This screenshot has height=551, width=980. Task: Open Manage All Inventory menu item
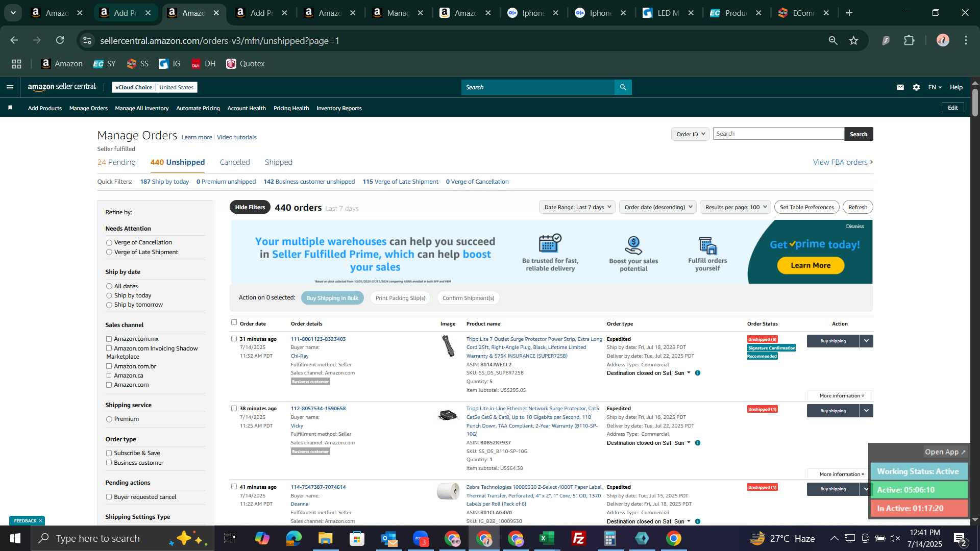click(142, 108)
